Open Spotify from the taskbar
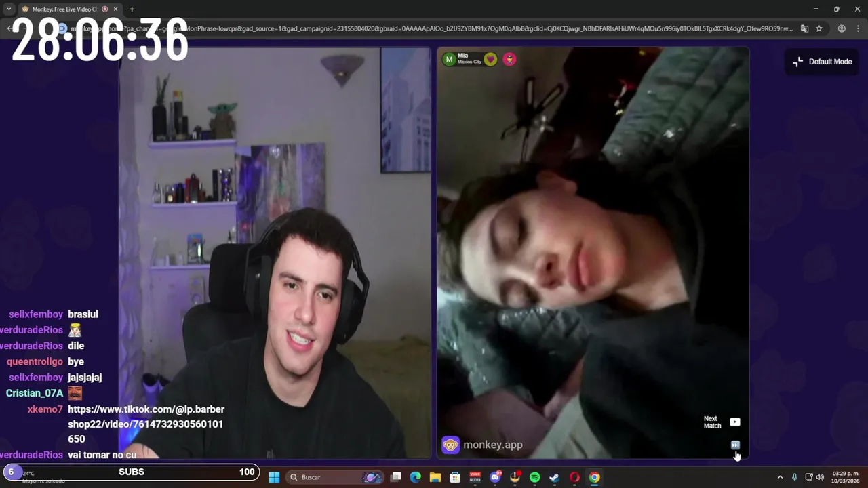 click(x=534, y=477)
